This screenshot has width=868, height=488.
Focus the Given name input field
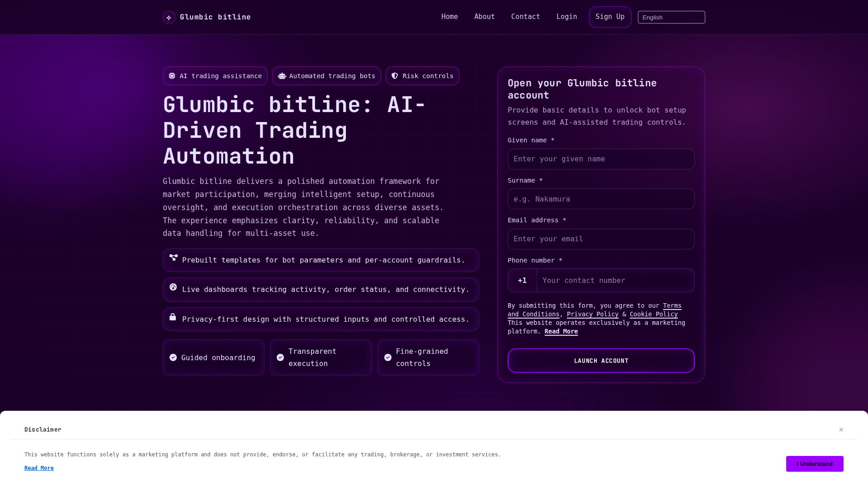coord(601,159)
